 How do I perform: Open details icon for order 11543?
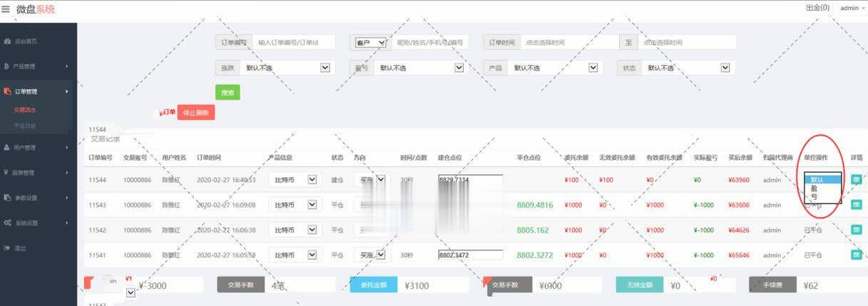coord(857,205)
